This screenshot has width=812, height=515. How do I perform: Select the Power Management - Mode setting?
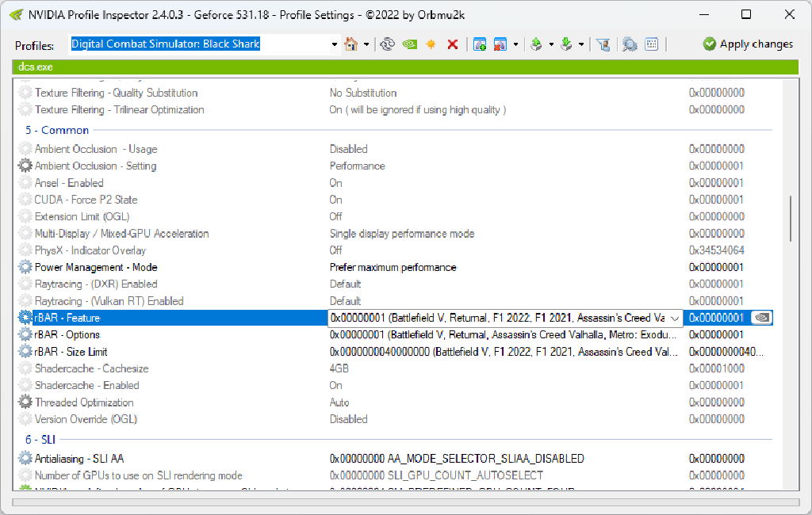click(x=96, y=267)
